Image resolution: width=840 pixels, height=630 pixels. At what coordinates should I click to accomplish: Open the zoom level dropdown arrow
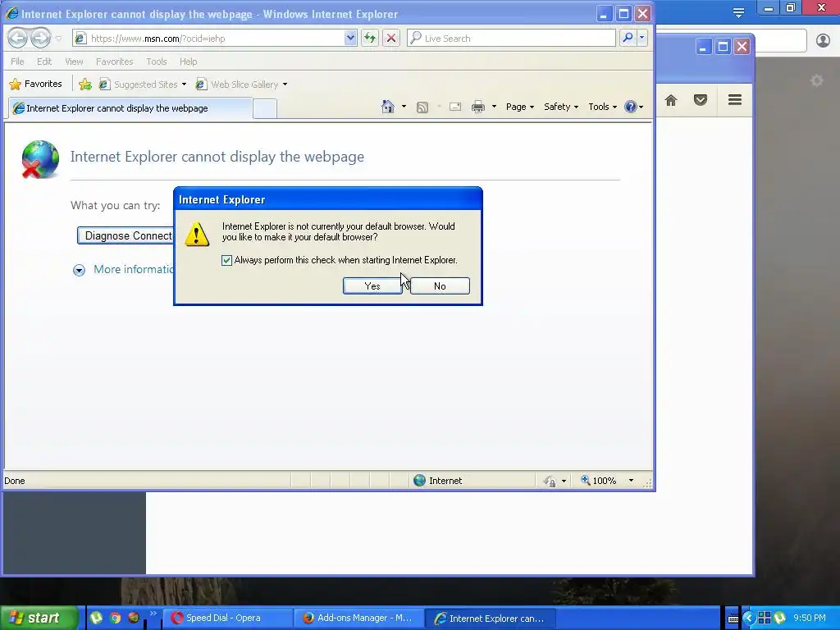(x=631, y=481)
